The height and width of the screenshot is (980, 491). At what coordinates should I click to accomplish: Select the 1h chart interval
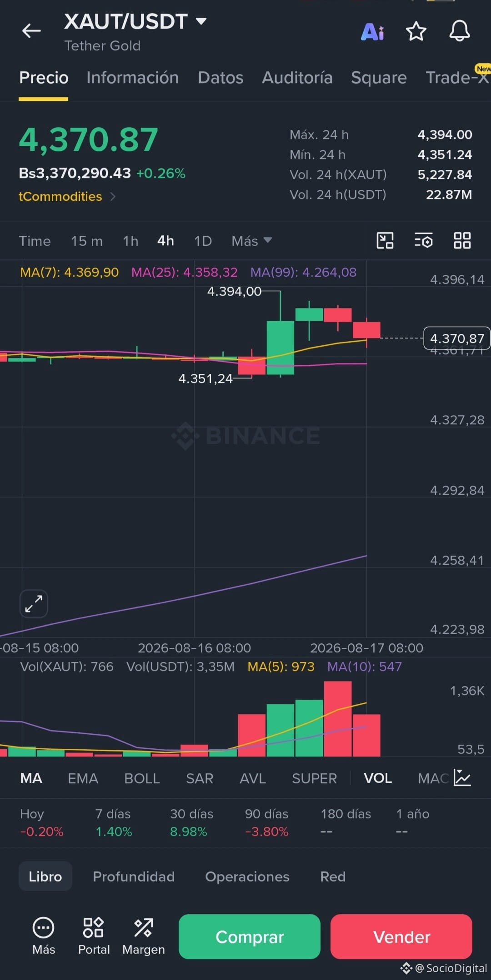tap(130, 241)
